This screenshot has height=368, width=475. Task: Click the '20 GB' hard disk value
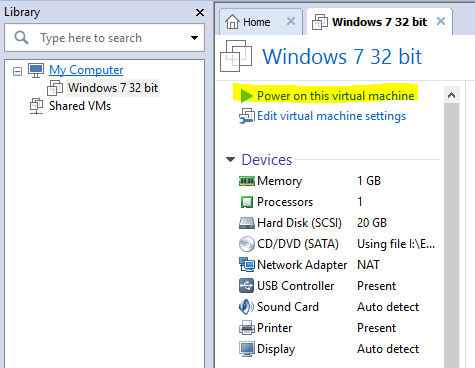pyautogui.click(x=372, y=223)
